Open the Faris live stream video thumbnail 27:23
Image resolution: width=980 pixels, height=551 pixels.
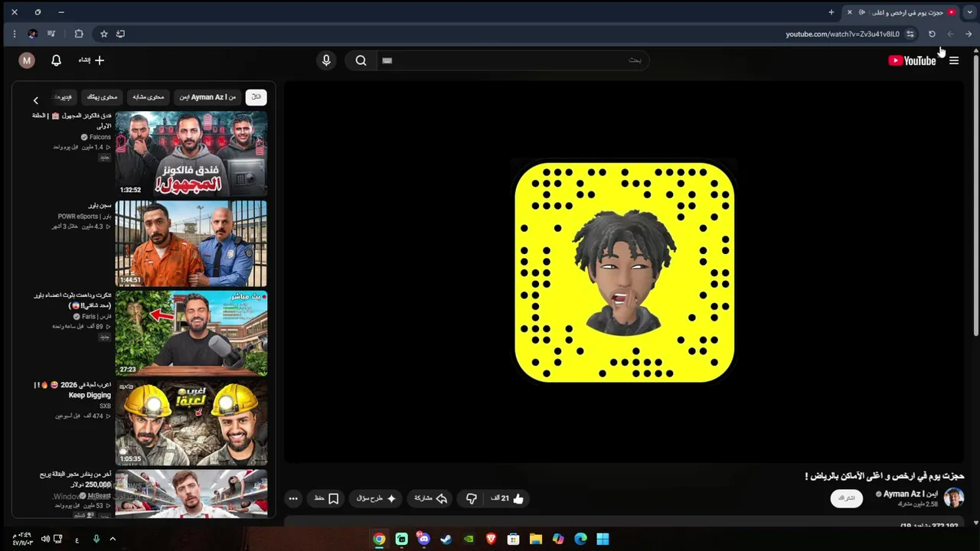coord(191,333)
